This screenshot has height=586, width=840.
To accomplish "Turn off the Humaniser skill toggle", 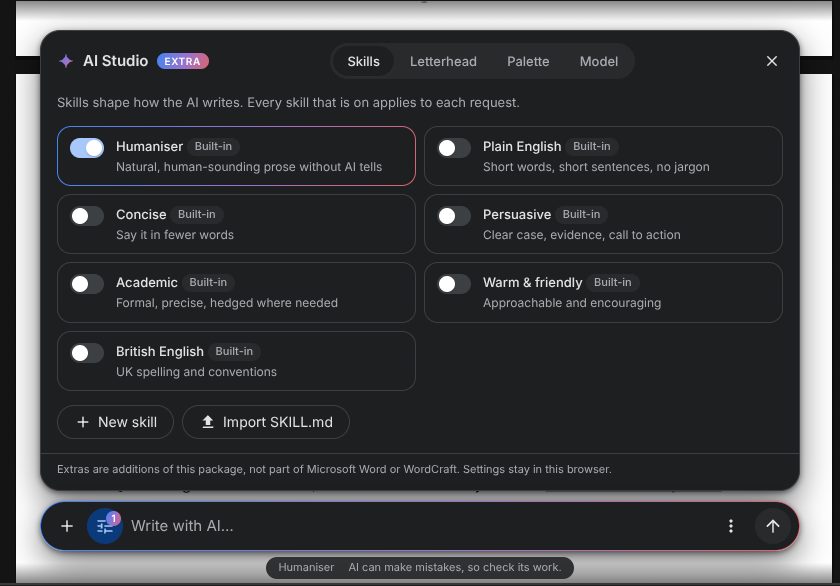I will coord(87,148).
